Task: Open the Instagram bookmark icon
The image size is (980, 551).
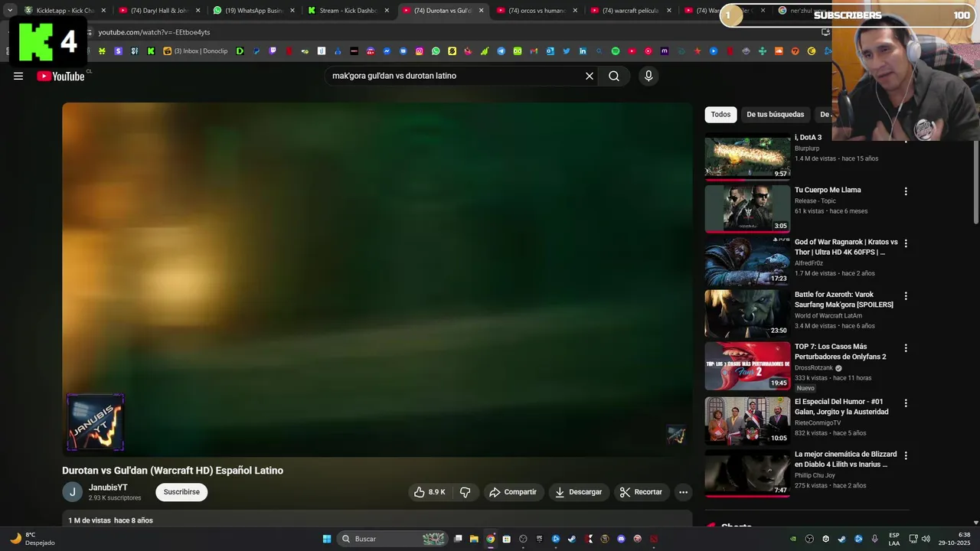Action: pos(420,51)
